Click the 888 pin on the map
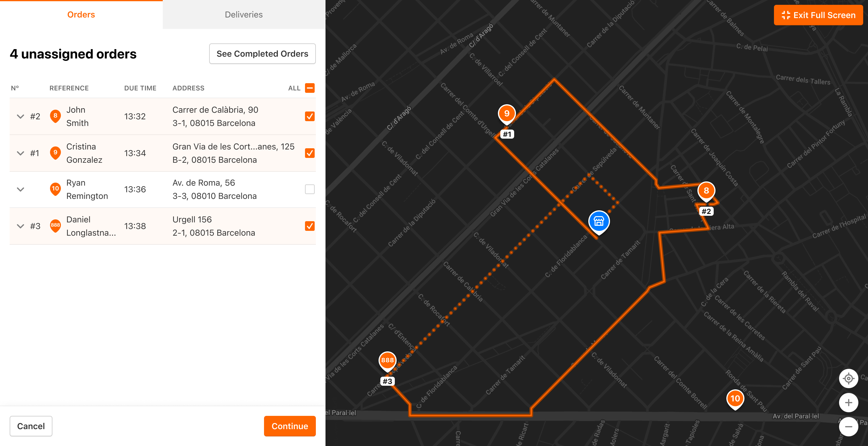Viewport: 868px width, 446px height. click(387, 360)
